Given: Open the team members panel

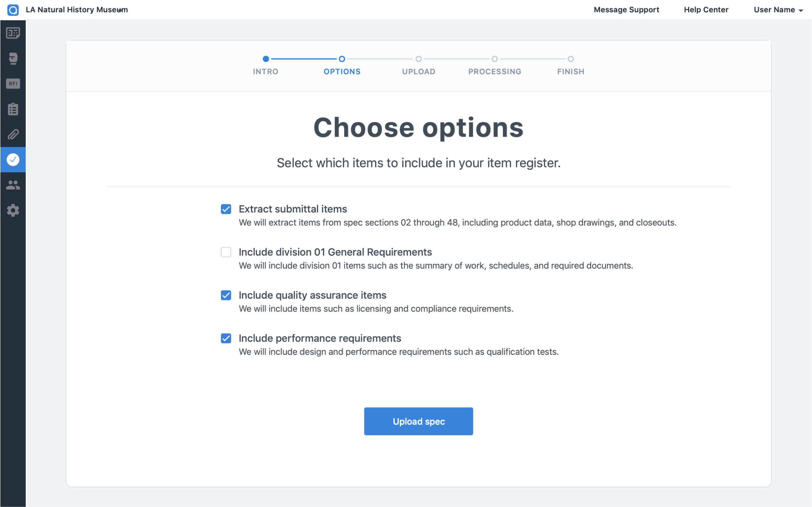Looking at the screenshot, I should (13, 185).
